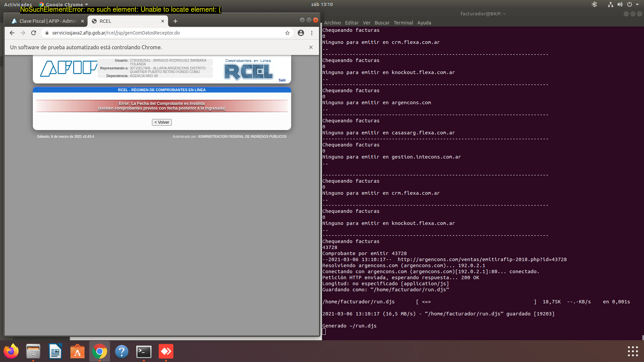Open terminal Ayuda menu
644x362 pixels.
[424, 23]
